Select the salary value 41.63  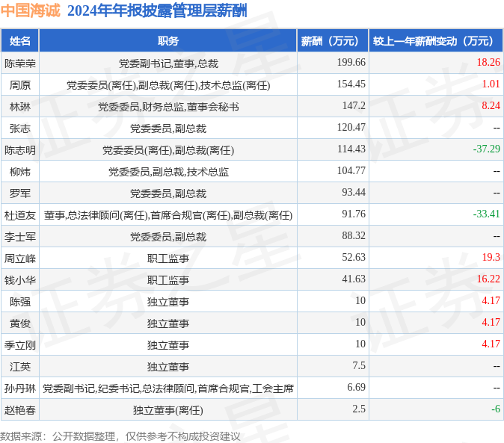[354, 279]
